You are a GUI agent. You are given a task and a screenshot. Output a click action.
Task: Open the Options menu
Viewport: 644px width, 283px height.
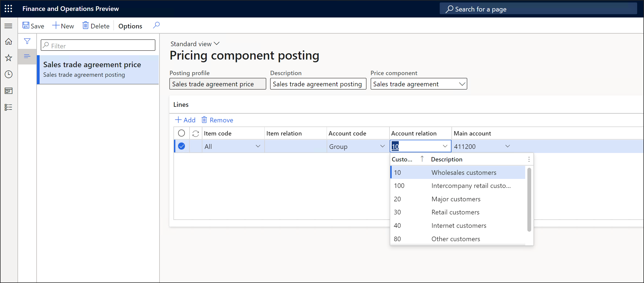(130, 26)
